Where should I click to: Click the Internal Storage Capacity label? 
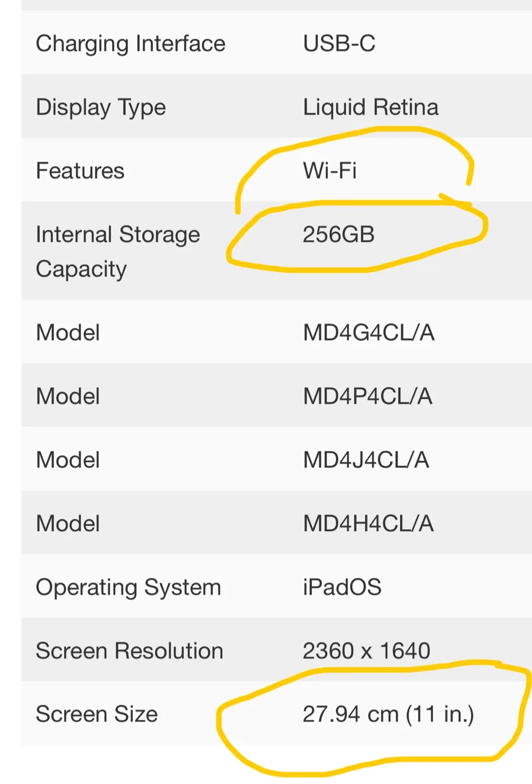point(118,251)
